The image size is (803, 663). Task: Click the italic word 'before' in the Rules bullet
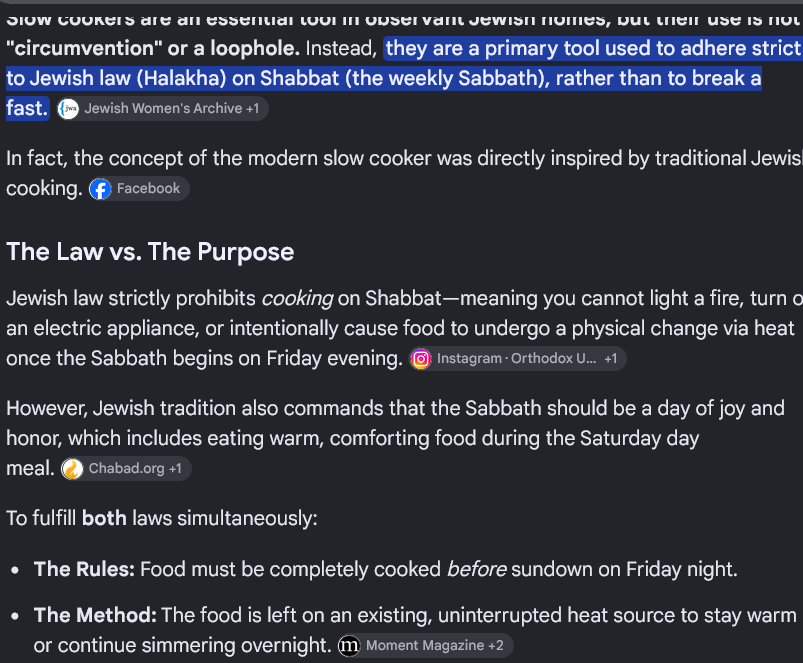click(x=476, y=569)
